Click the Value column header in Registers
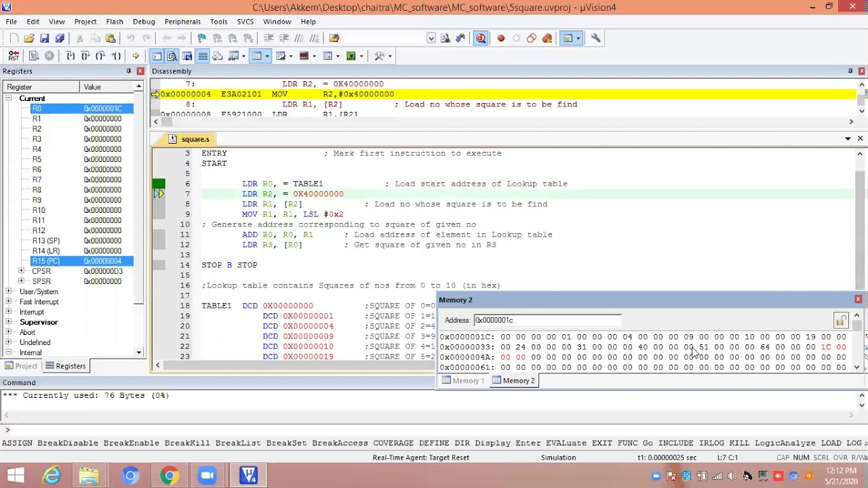 tap(107, 87)
